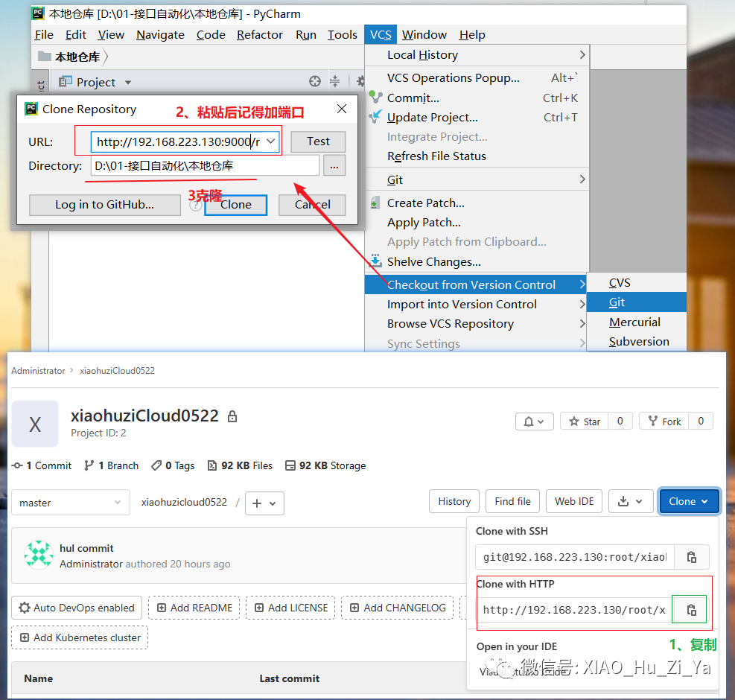The width and height of the screenshot is (735, 700).
Task: Expand the URL history dropdown arrow
Action: coord(271,141)
